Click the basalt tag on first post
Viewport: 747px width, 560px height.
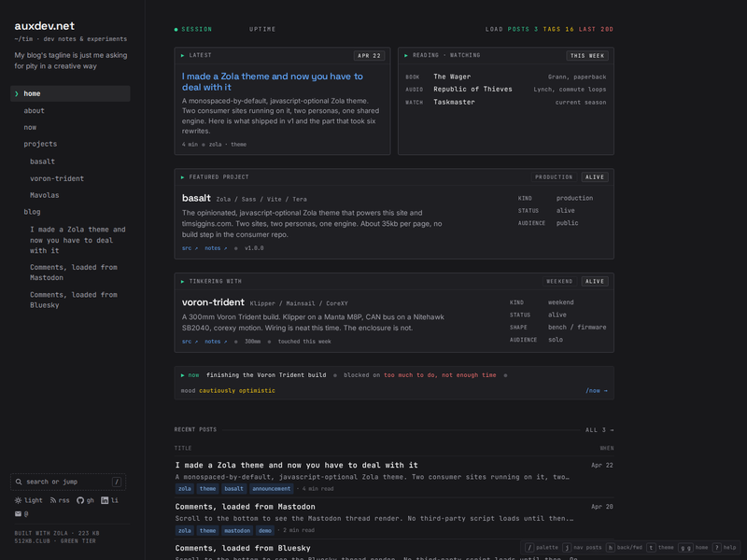coord(233,489)
